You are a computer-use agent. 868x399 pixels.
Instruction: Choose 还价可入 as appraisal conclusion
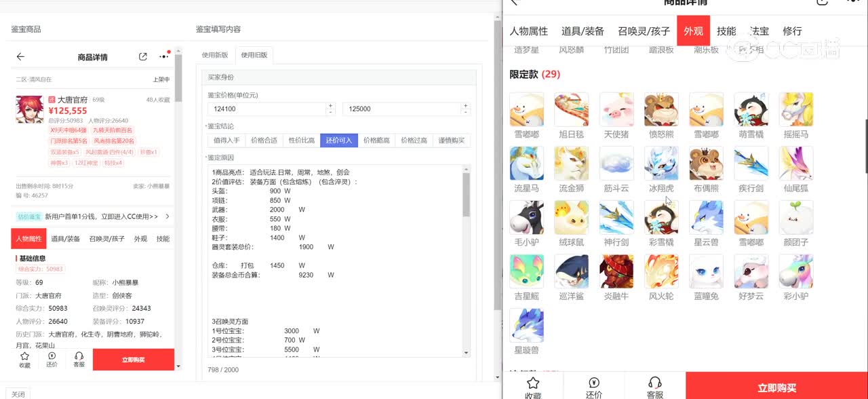(339, 140)
